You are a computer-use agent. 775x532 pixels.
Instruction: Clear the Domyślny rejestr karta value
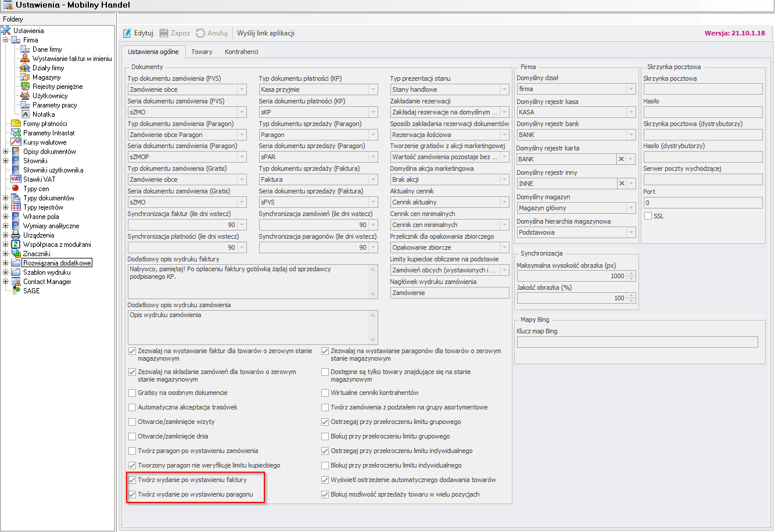(x=621, y=159)
